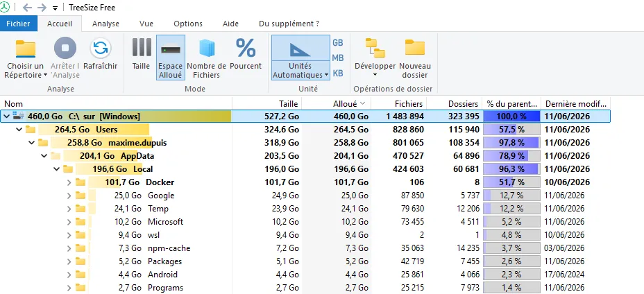Image resolution: width=644 pixels, height=294 pixels.
Task: Sort by the Taille column header
Action: pyautogui.click(x=267, y=103)
